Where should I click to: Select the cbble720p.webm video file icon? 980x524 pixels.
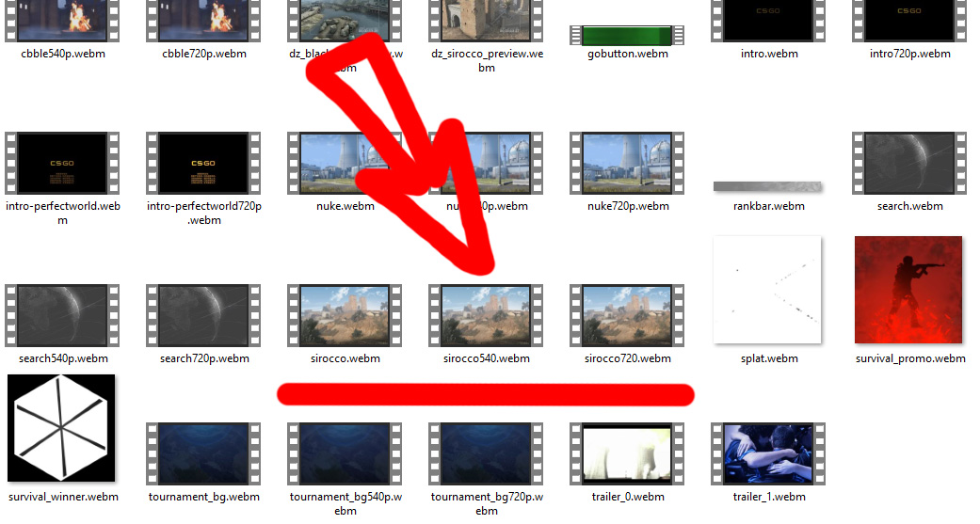click(x=203, y=21)
